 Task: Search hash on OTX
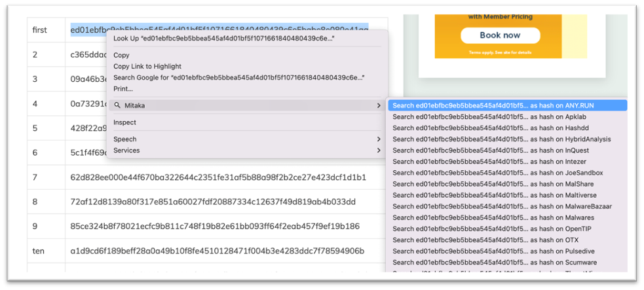pos(485,240)
